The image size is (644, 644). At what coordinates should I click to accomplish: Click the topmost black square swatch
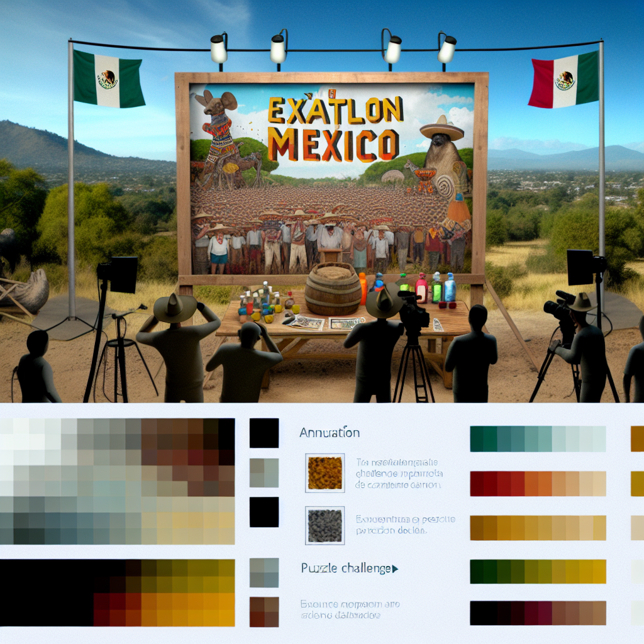tap(264, 433)
